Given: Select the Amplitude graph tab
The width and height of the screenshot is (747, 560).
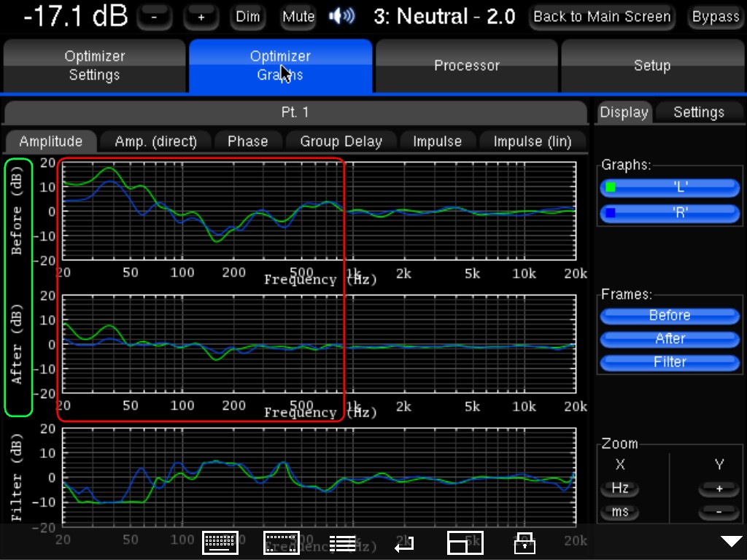Looking at the screenshot, I should tap(51, 141).
